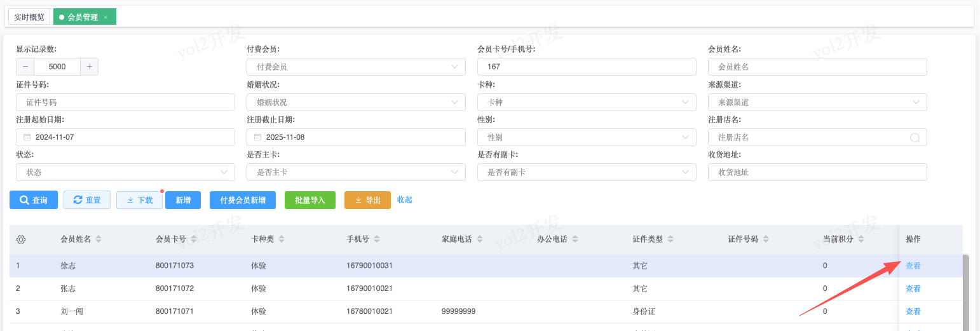Click the table's vertical scrollbar

pos(966,292)
